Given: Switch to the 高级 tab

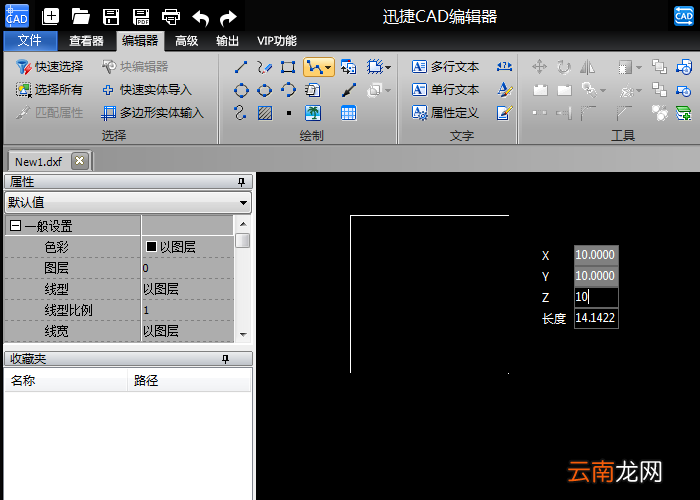Looking at the screenshot, I should (x=187, y=41).
